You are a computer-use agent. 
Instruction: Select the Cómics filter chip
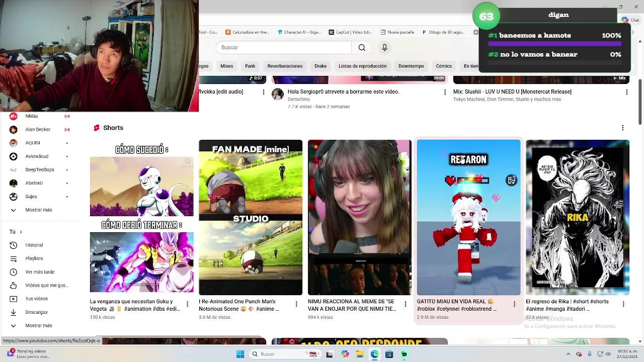[444, 66]
